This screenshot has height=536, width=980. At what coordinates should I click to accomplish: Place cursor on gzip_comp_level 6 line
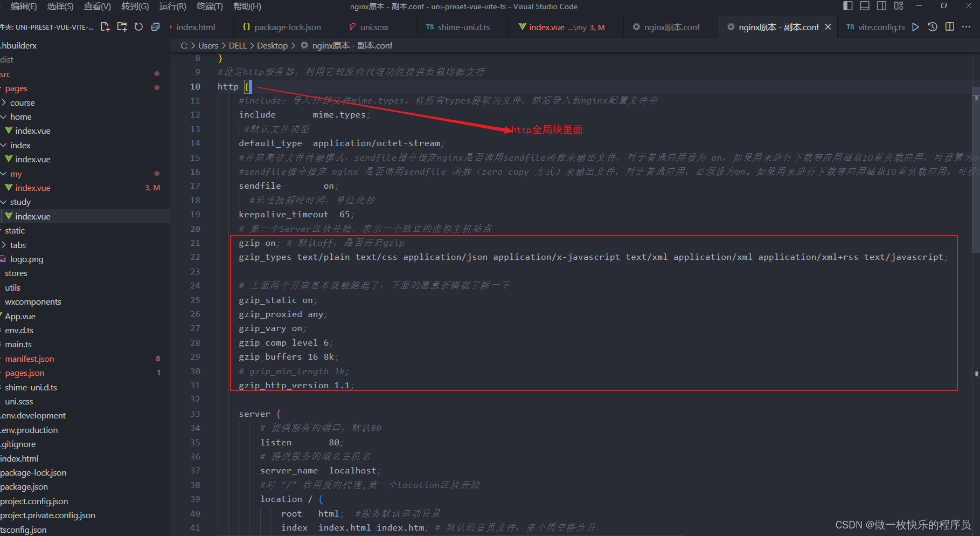[286, 342]
